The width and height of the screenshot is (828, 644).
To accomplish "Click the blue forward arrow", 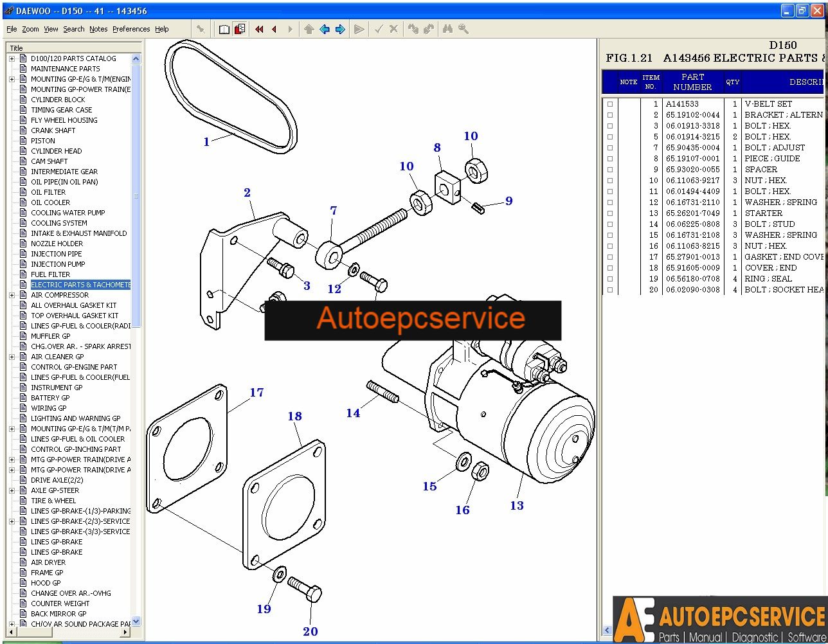I will pyautogui.click(x=340, y=29).
